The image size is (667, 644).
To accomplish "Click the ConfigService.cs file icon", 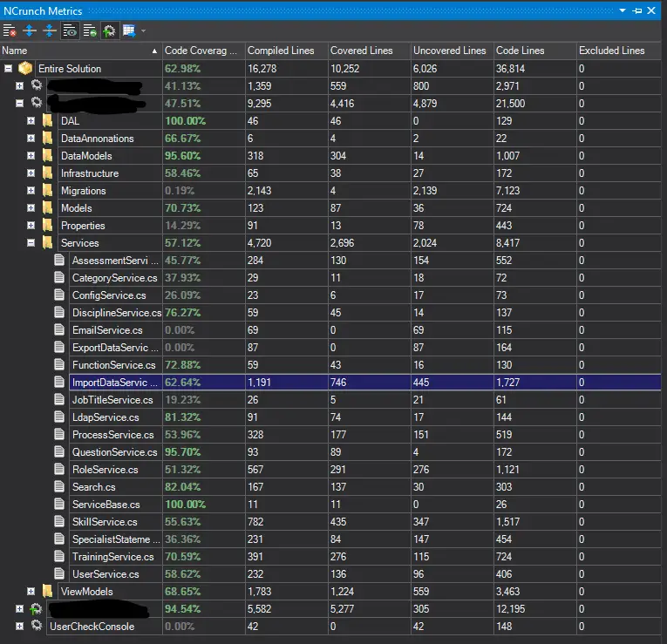I will (59, 295).
